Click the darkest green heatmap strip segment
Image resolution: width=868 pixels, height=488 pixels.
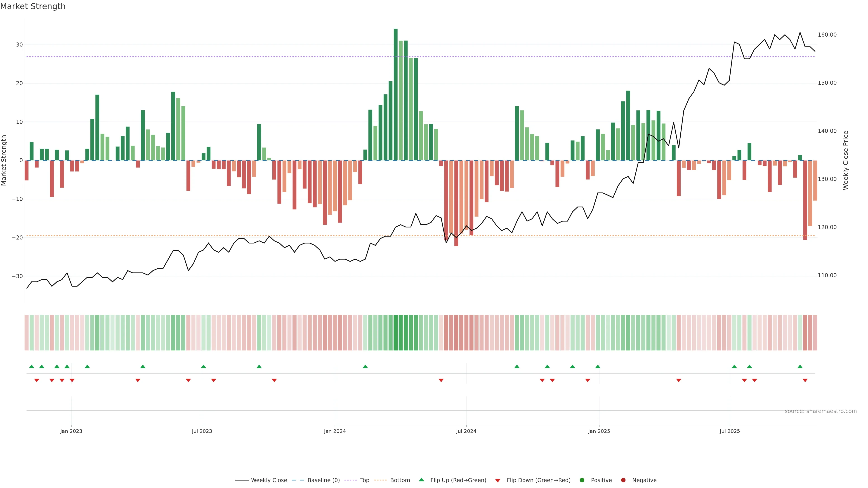(396, 333)
